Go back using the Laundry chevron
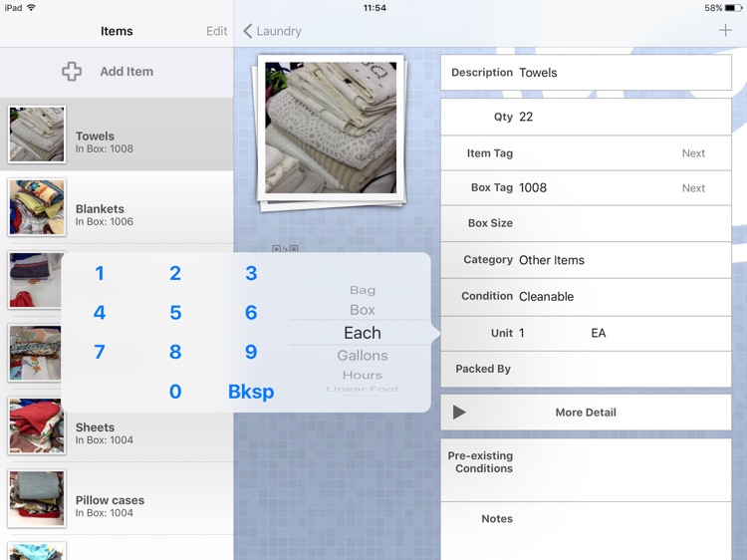This screenshot has width=747, height=560. point(272,31)
